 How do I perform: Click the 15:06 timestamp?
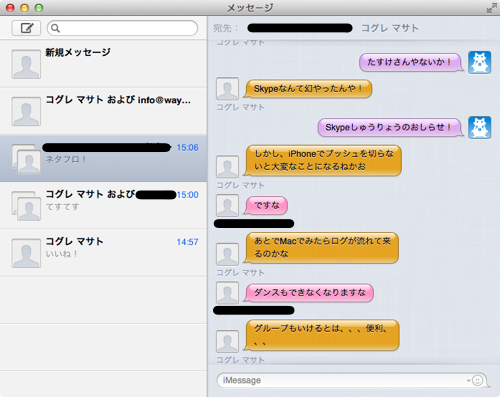pos(187,148)
